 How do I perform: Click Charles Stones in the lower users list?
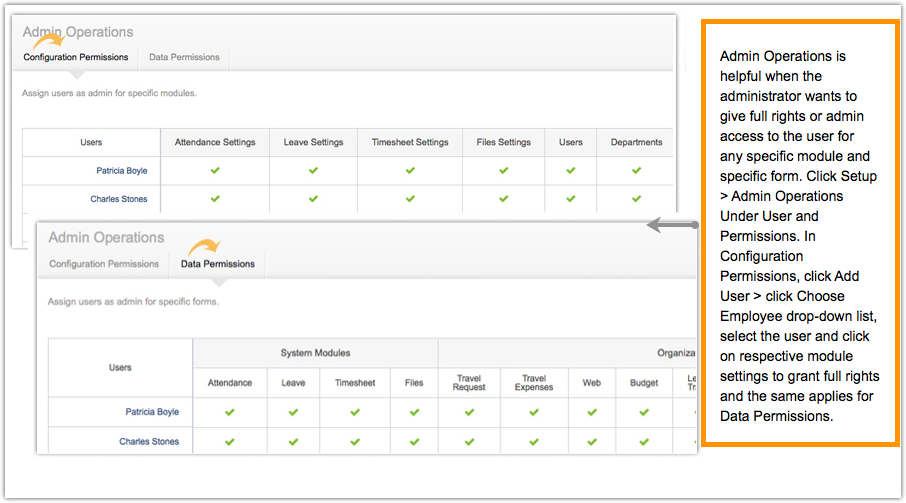pyautogui.click(x=149, y=441)
